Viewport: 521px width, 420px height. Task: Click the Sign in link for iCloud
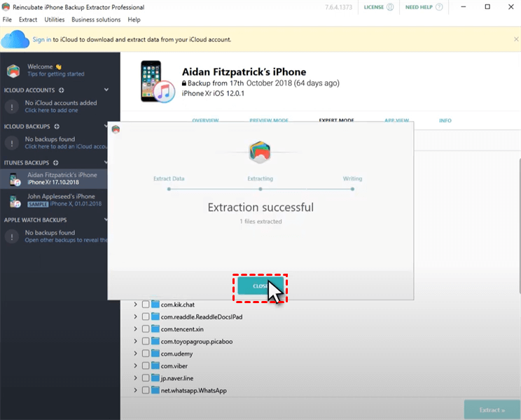(42, 39)
